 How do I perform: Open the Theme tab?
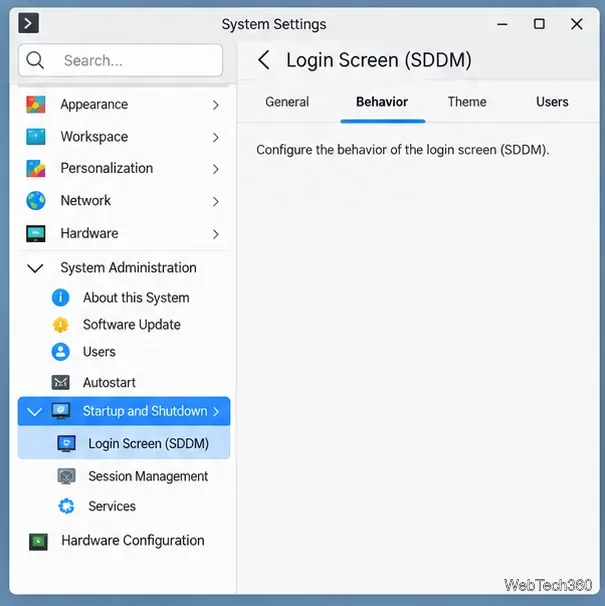[x=467, y=102]
